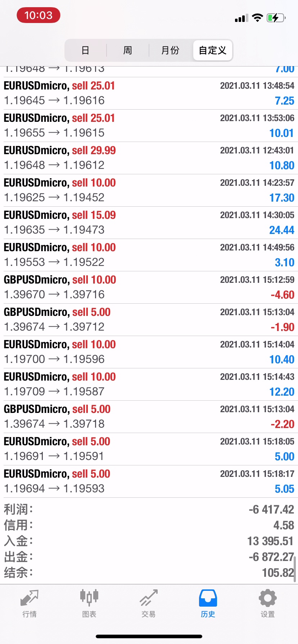The height and width of the screenshot is (644, 298).
Task: Tap the battery charging status icon
Action: 276,18
